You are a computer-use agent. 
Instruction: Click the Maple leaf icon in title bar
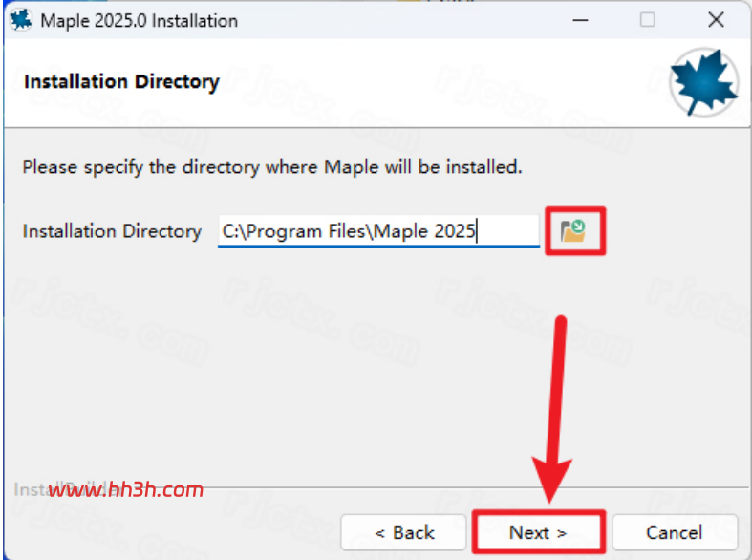tap(21, 20)
